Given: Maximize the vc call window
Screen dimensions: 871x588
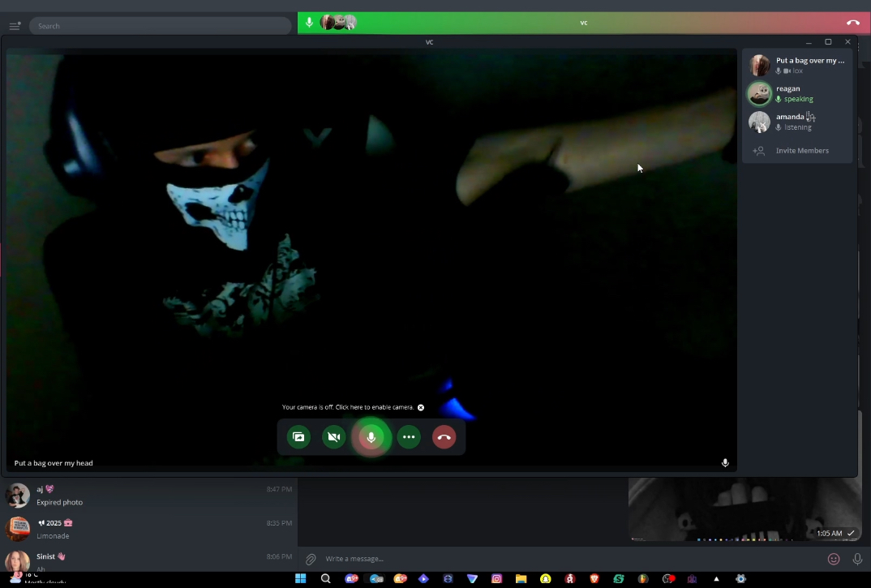Looking at the screenshot, I should point(828,41).
